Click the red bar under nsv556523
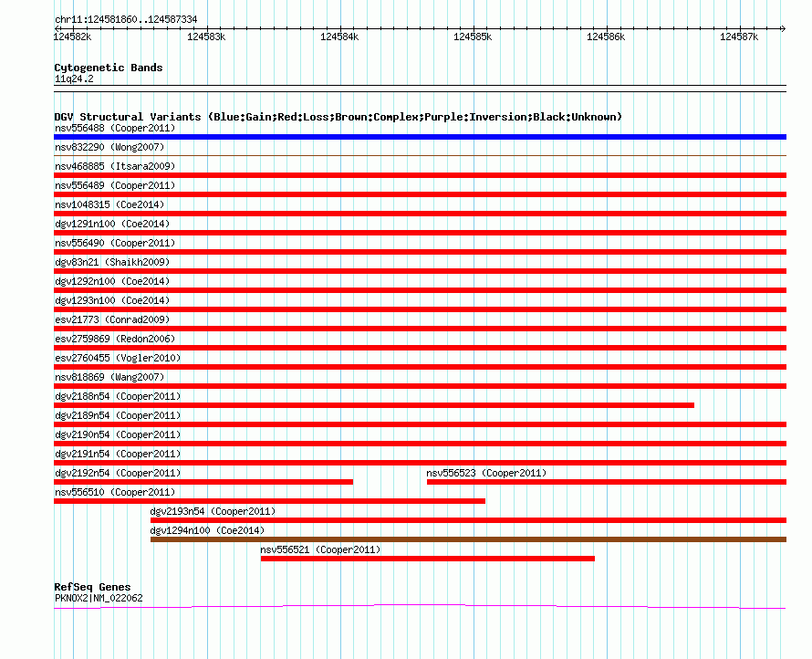Viewport: 812px width, 659px height. click(x=607, y=482)
